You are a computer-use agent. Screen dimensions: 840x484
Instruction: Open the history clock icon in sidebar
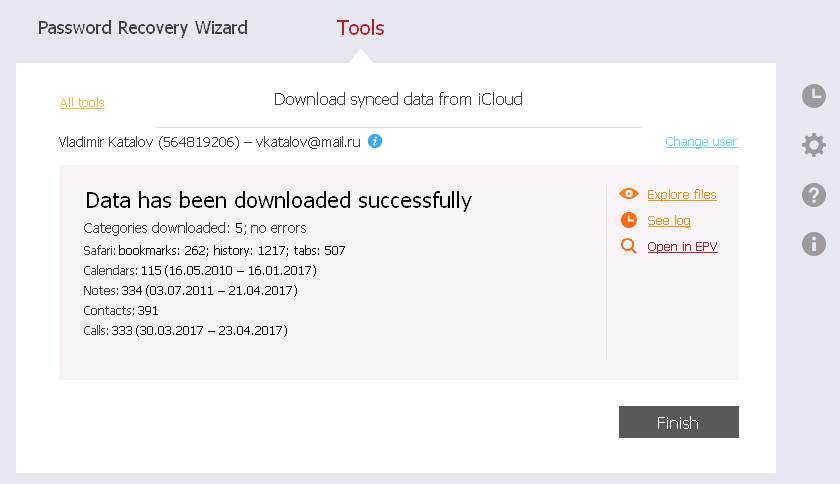(x=814, y=96)
